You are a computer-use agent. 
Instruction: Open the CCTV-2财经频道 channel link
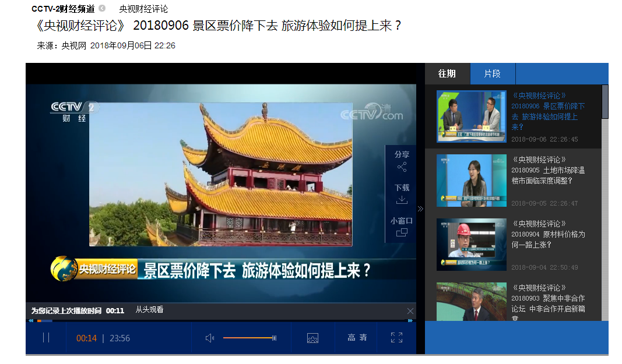(63, 9)
